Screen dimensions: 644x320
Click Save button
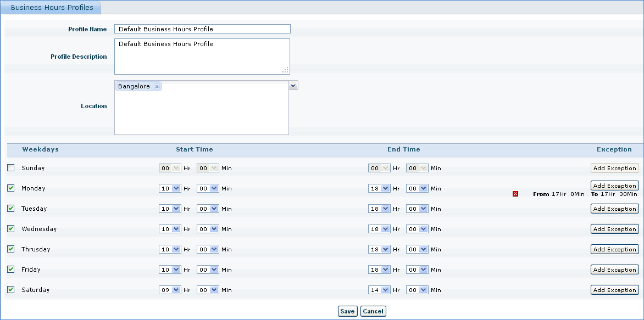pos(347,311)
